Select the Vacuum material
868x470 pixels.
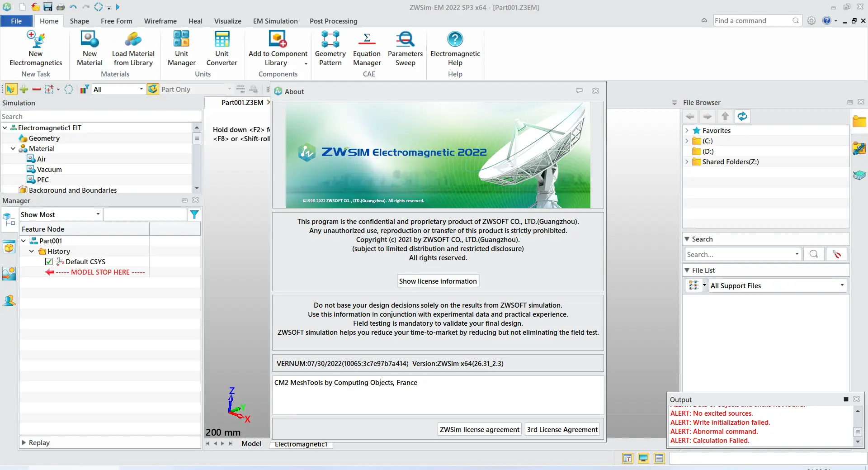pos(49,169)
